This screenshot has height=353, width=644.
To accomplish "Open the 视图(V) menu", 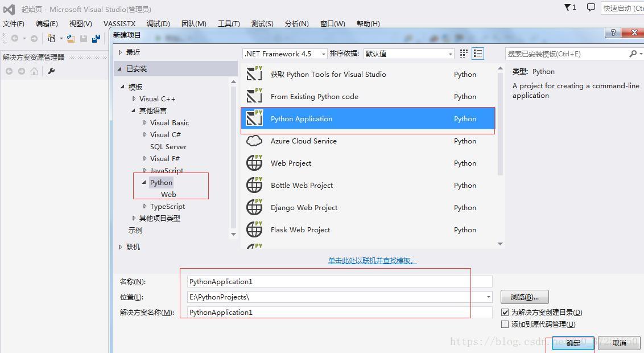I will pyautogui.click(x=81, y=24).
